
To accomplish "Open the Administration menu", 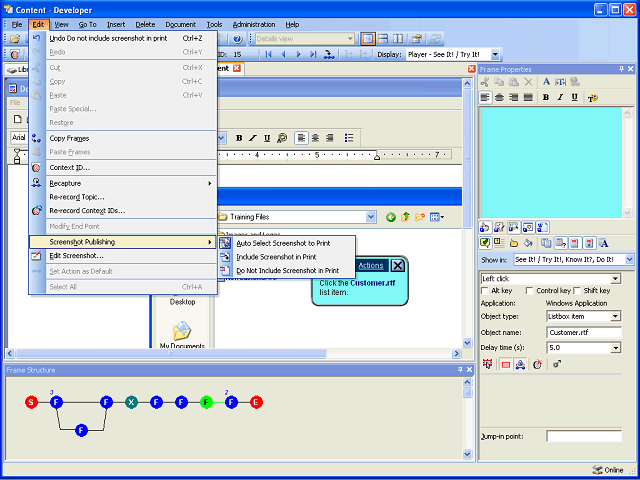I will click(x=254, y=24).
